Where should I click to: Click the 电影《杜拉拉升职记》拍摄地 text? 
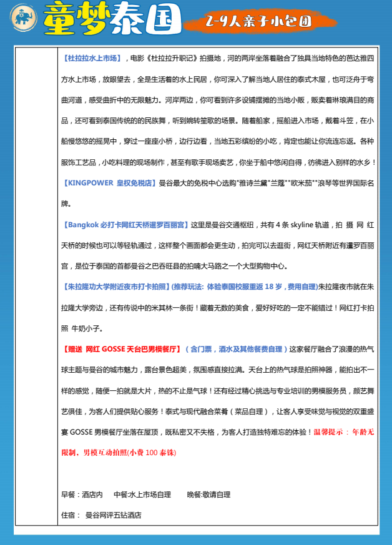[175, 58]
